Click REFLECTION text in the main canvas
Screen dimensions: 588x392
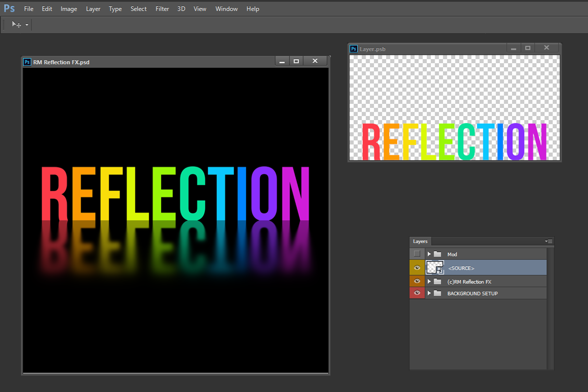(x=175, y=194)
